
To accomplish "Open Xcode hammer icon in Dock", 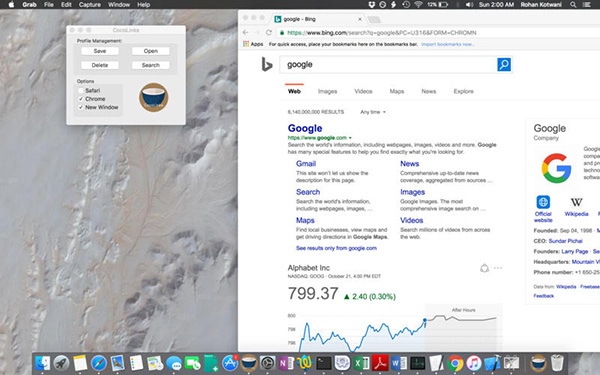I will click(x=492, y=363).
